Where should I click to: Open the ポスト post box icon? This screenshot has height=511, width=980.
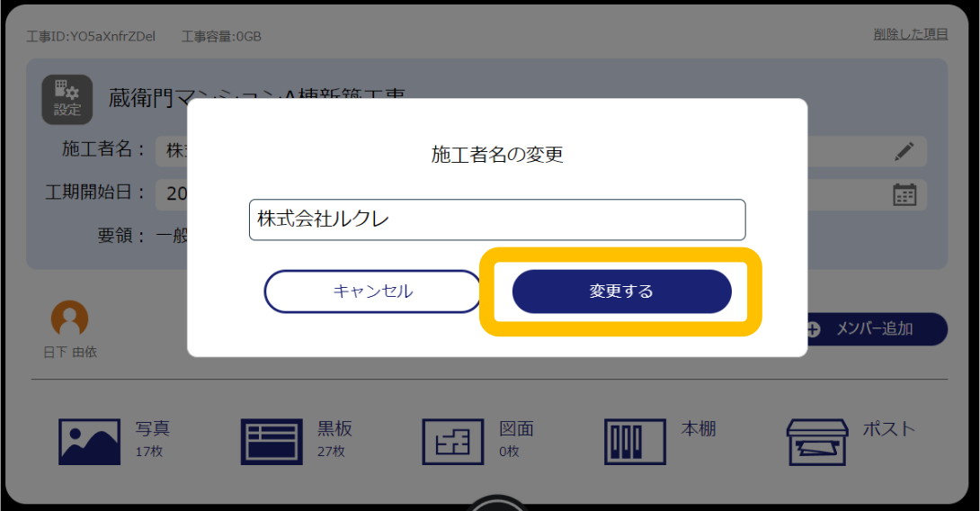coord(817,443)
